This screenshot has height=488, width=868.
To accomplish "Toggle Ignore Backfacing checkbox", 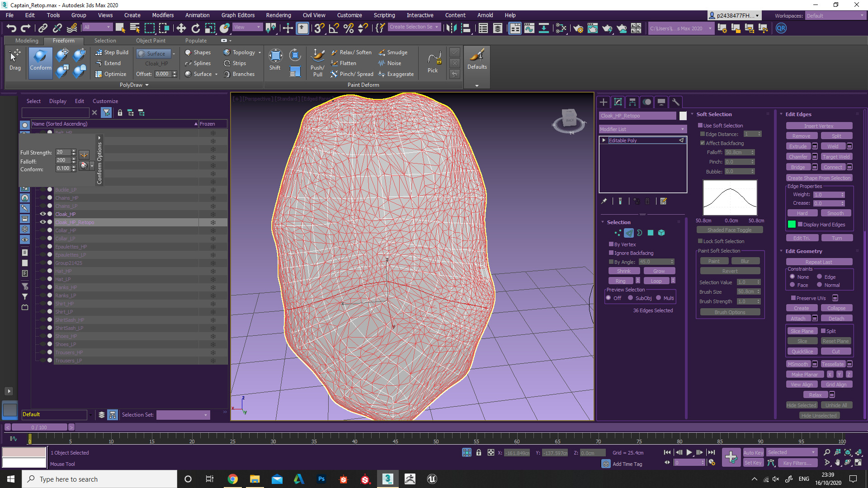I will [611, 253].
